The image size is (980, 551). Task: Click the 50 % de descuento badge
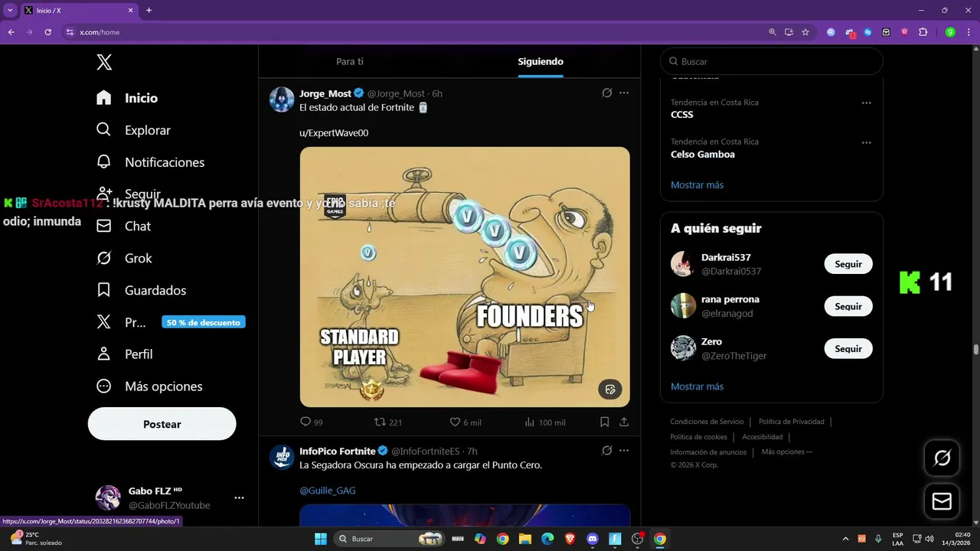click(x=204, y=322)
